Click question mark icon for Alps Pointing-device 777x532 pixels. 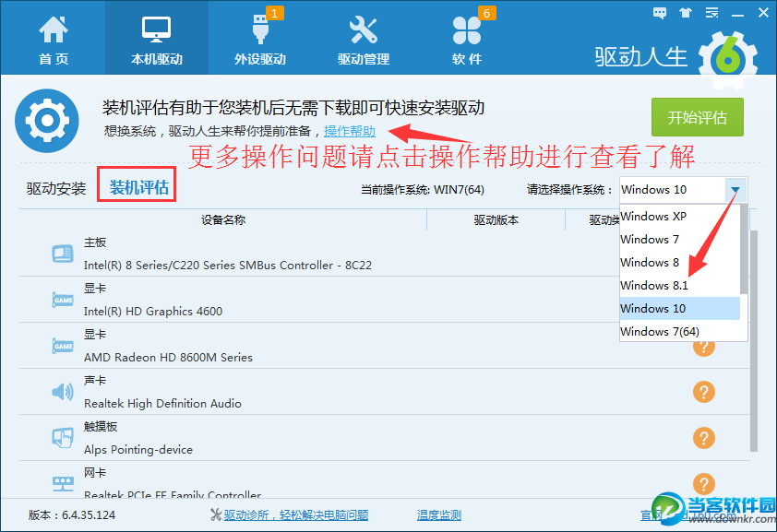coord(704,438)
